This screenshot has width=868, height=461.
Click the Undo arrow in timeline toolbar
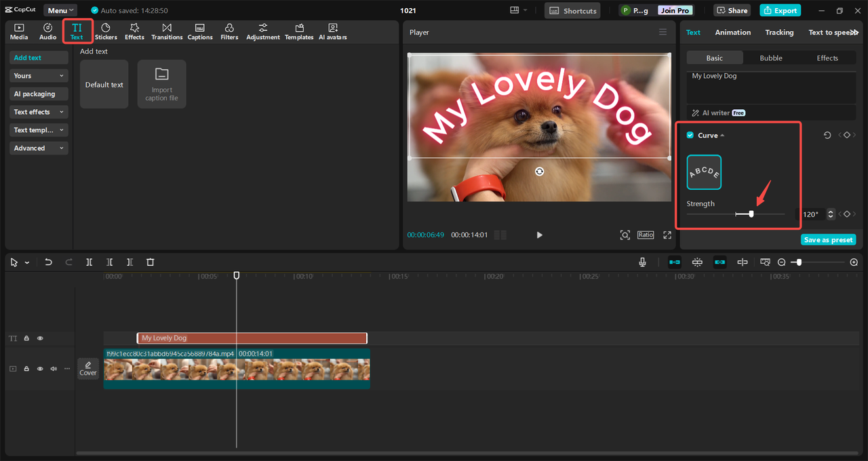coord(48,262)
